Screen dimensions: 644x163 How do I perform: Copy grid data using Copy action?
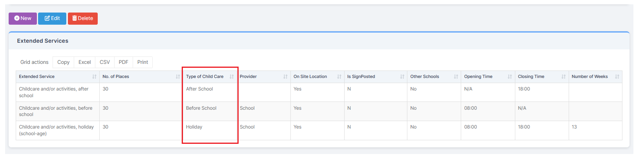(63, 62)
